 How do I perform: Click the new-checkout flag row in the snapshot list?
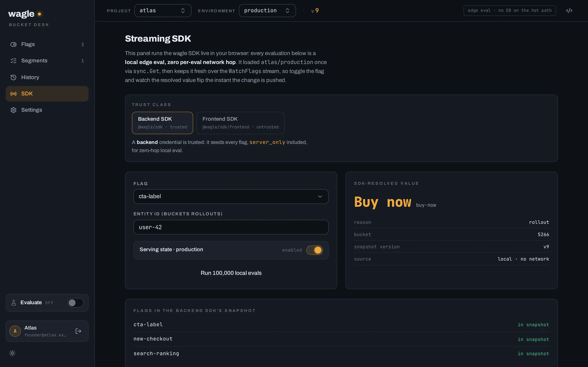click(341, 339)
